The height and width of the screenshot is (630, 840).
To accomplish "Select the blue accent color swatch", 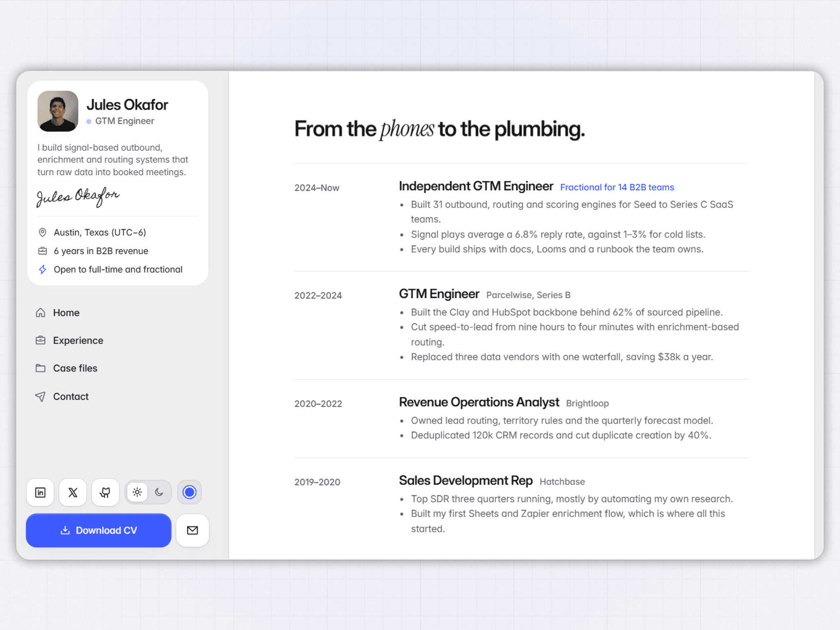I will 189,492.
